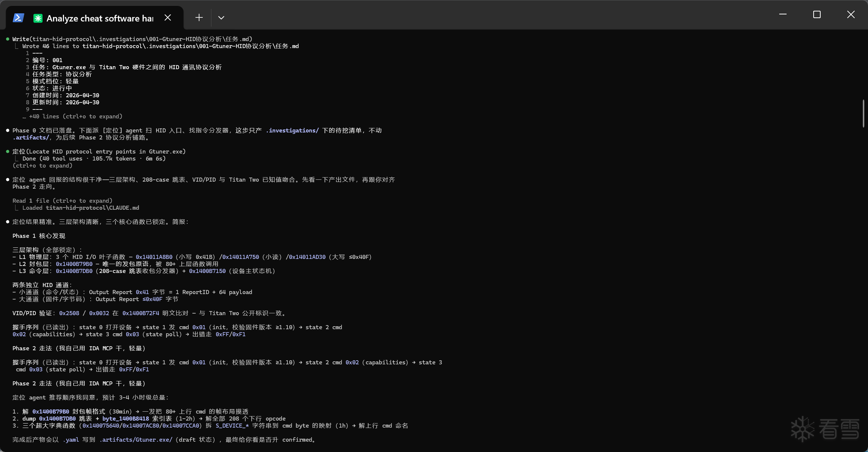Click the '定位 agent 推荐顺序我同意' line
The height and width of the screenshot is (452, 868).
(x=91, y=398)
